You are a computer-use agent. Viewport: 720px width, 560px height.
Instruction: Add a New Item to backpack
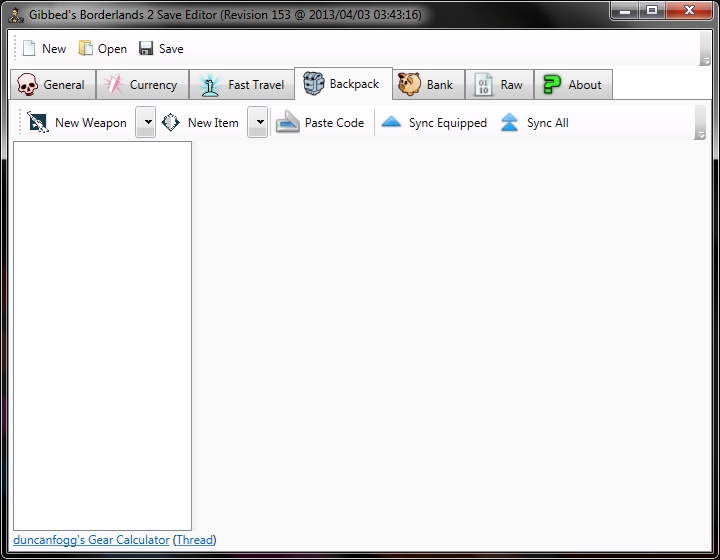pos(201,123)
